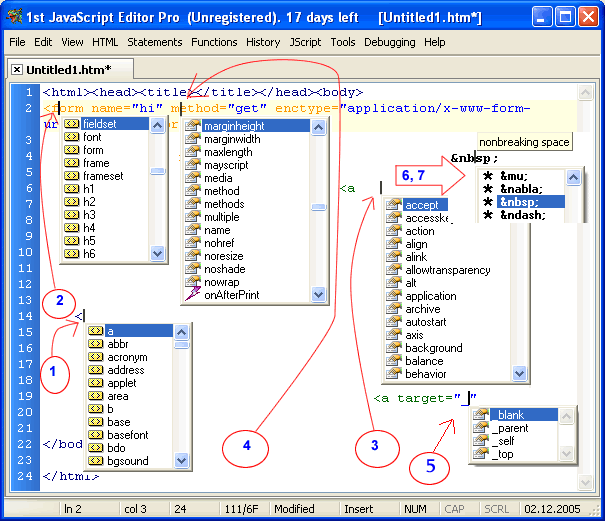This screenshot has height=521, width=605.
Task: Click the attribute icon beside accept
Action: [x=394, y=205]
